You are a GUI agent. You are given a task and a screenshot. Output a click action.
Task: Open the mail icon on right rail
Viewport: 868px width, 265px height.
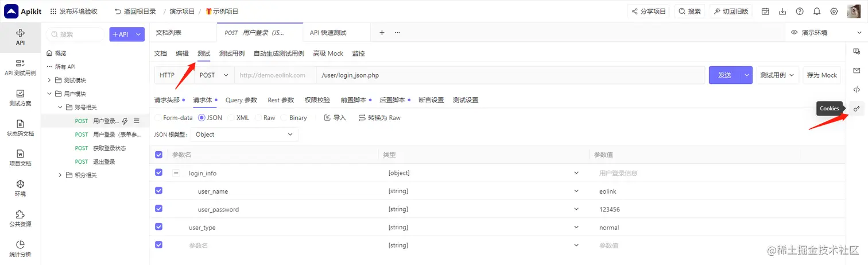click(x=857, y=70)
